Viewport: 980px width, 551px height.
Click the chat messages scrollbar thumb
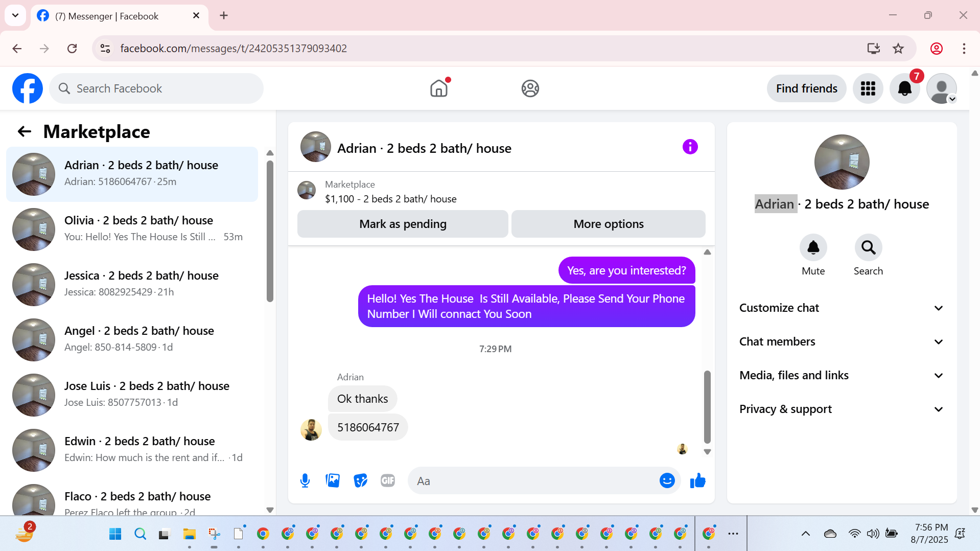[708, 407]
